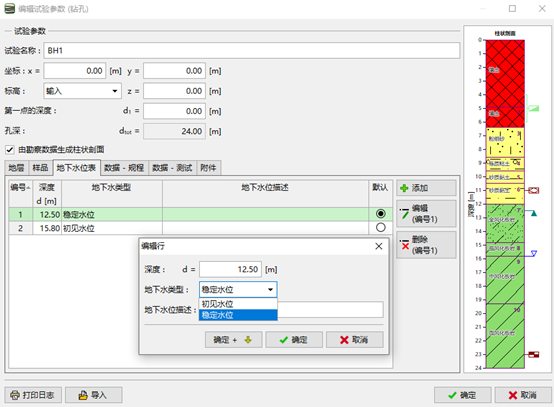Close the 编辑行 dialog with its X

379,246
